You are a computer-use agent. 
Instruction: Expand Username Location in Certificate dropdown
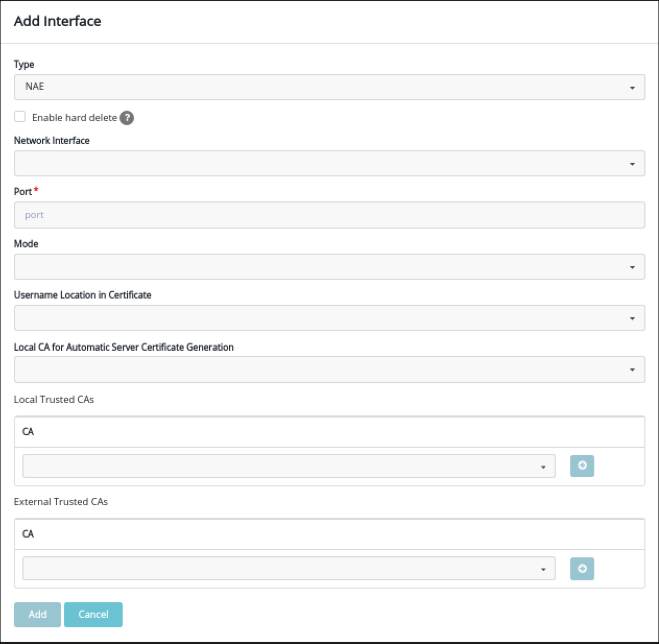[x=329, y=318]
